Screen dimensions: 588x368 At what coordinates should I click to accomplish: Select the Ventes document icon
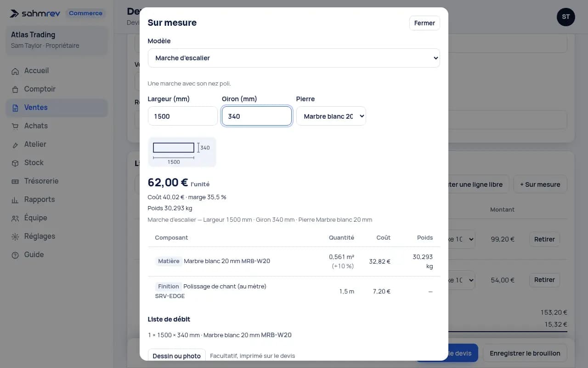tap(15, 108)
